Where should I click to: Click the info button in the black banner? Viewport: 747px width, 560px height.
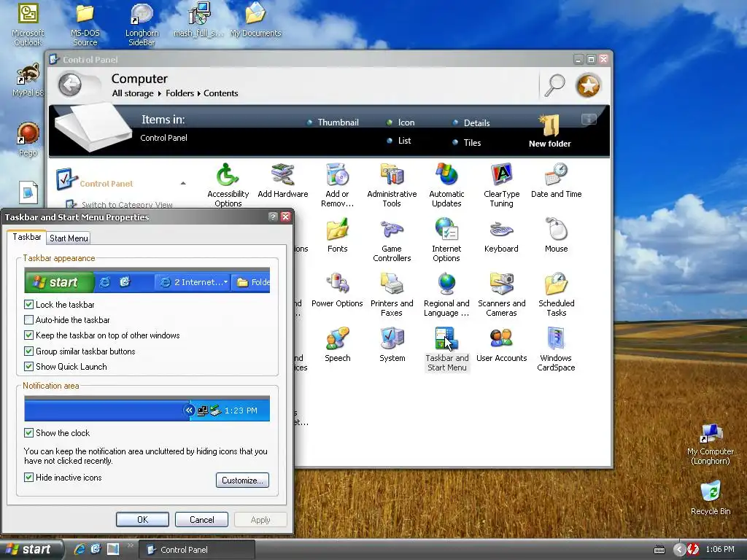coord(589,119)
